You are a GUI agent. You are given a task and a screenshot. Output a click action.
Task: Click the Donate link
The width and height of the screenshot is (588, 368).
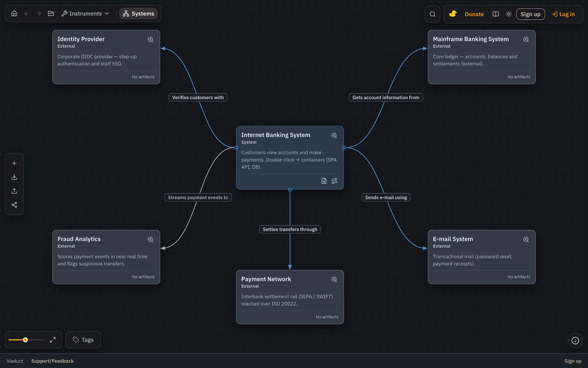tap(474, 14)
